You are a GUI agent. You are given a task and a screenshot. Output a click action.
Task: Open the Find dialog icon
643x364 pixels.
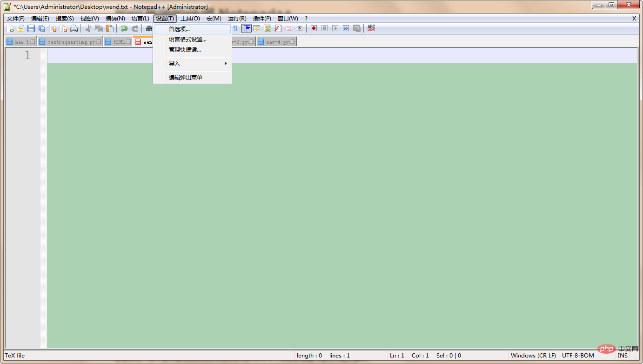[x=149, y=28]
